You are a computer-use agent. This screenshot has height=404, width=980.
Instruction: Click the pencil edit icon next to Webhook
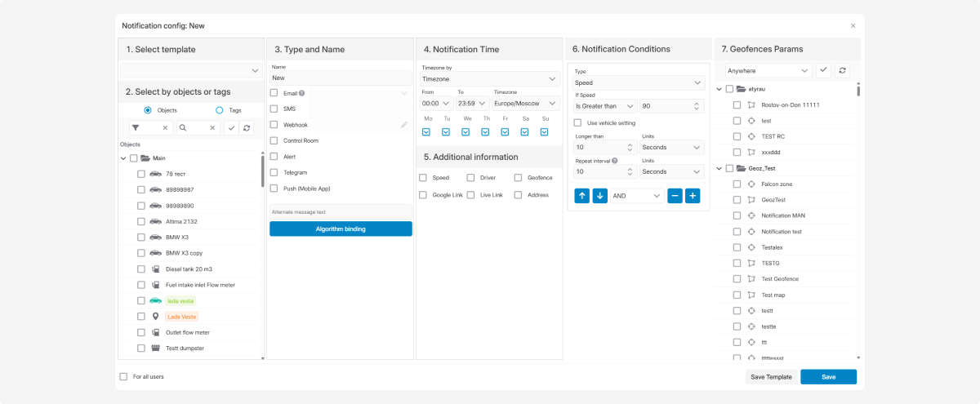point(403,125)
